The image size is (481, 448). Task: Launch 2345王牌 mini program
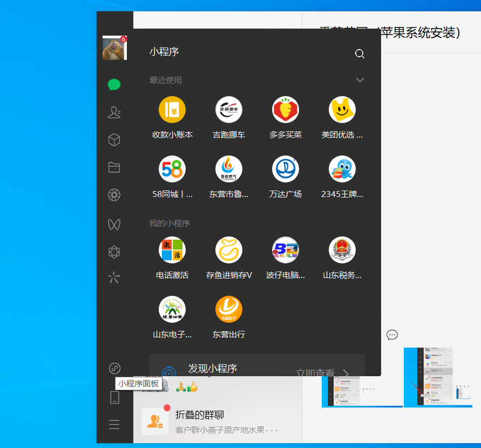click(342, 177)
